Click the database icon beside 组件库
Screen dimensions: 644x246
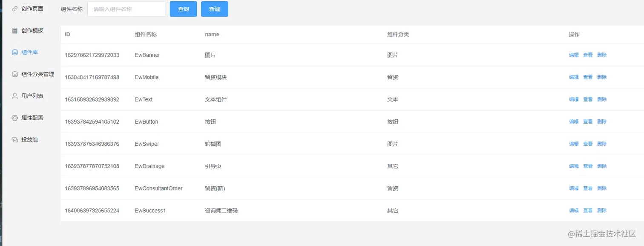(15, 52)
